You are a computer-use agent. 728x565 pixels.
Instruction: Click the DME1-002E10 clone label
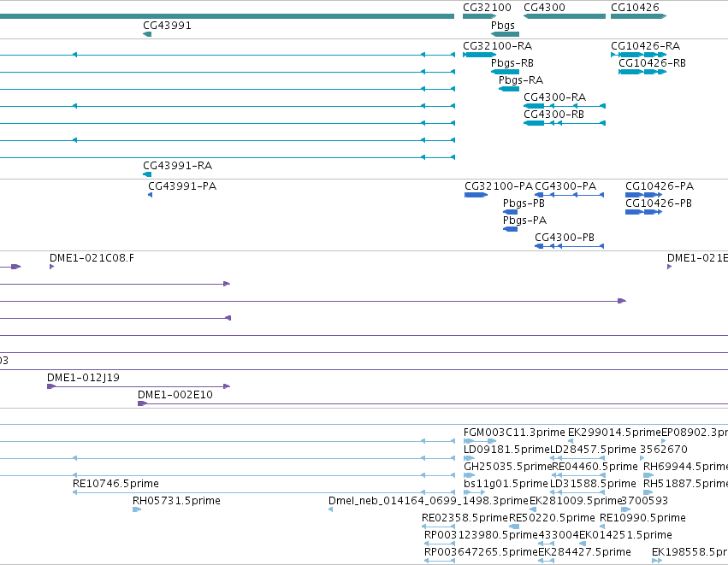pos(175,395)
